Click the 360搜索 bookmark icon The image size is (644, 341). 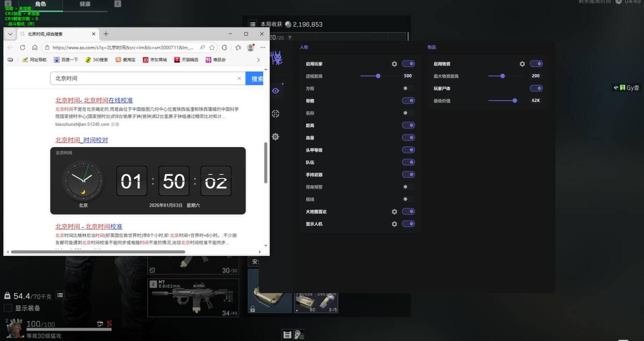(88, 60)
